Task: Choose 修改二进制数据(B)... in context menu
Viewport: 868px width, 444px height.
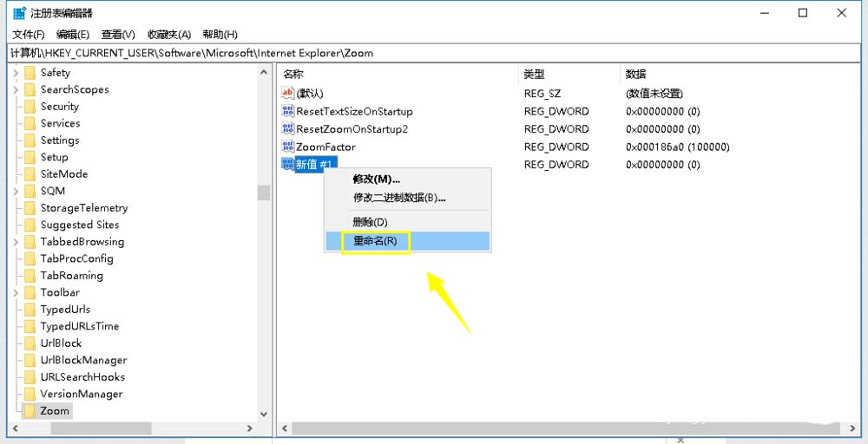Action: (407, 198)
